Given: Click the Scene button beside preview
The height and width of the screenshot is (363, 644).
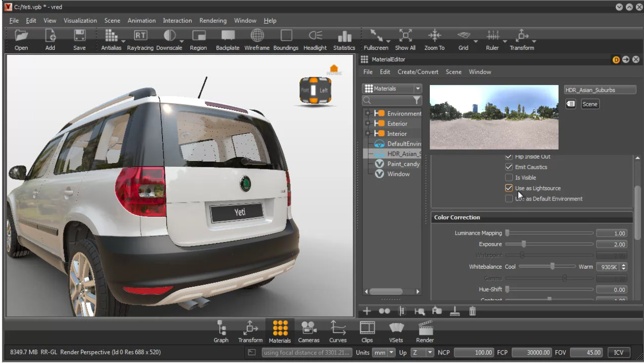Looking at the screenshot, I should pyautogui.click(x=590, y=104).
